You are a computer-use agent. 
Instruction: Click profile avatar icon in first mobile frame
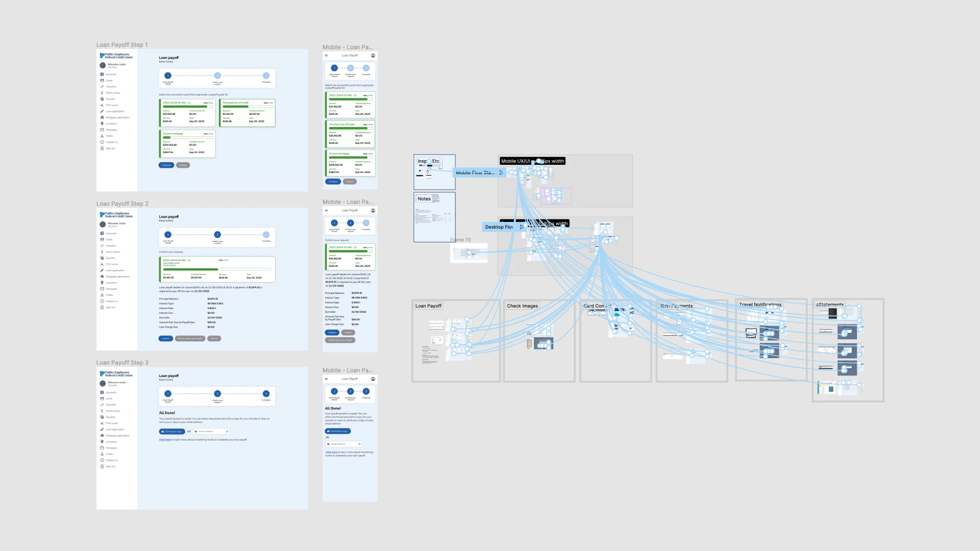(x=373, y=56)
